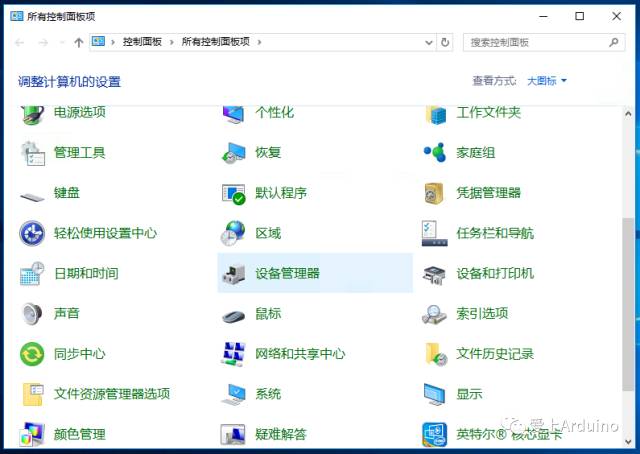Image resolution: width=640 pixels, height=454 pixels.
Task: Open the 文件历史记录 folder icon
Action: 436,354
